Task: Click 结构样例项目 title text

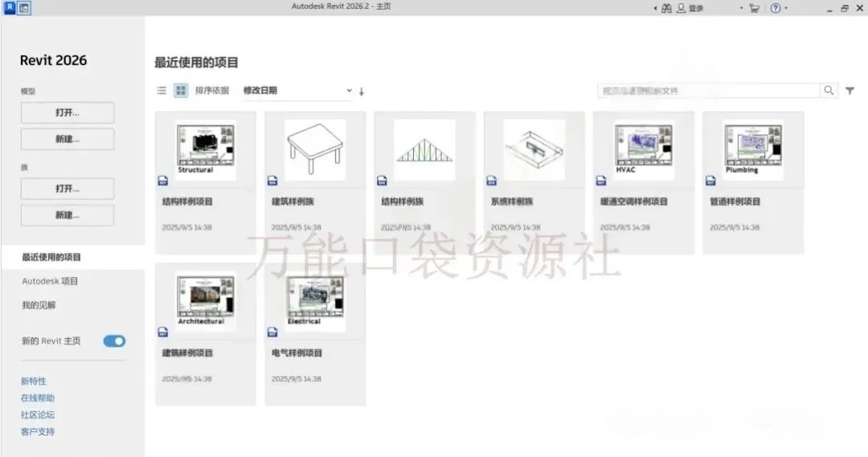Action: coord(187,202)
